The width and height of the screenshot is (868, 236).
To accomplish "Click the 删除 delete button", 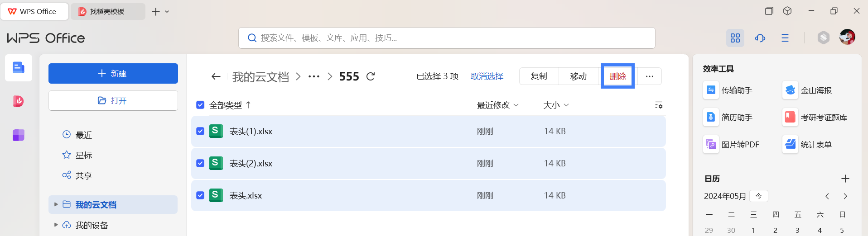I will coord(617,76).
